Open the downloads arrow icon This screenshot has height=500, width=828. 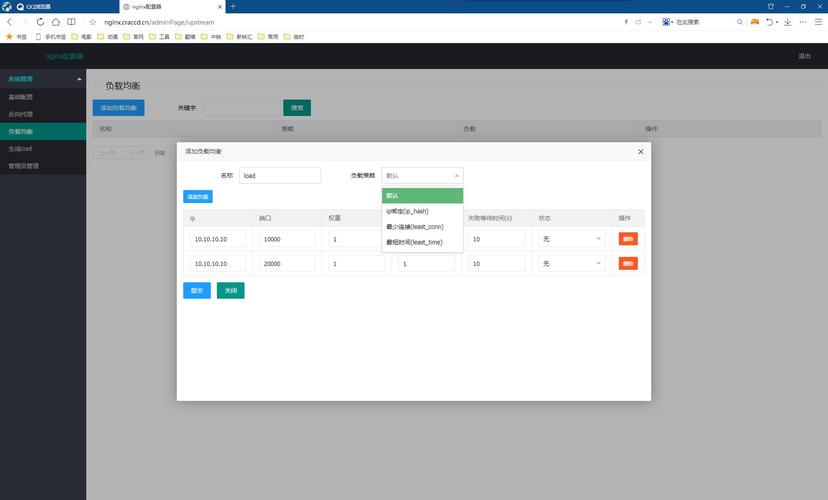pos(788,21)
